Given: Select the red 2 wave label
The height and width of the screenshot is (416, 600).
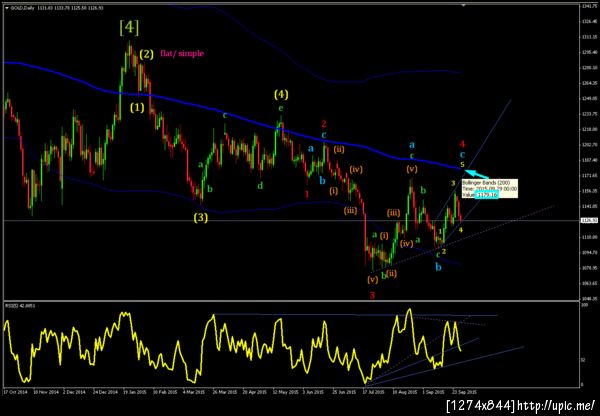Looking at the screenshot, I should [324, 124].
